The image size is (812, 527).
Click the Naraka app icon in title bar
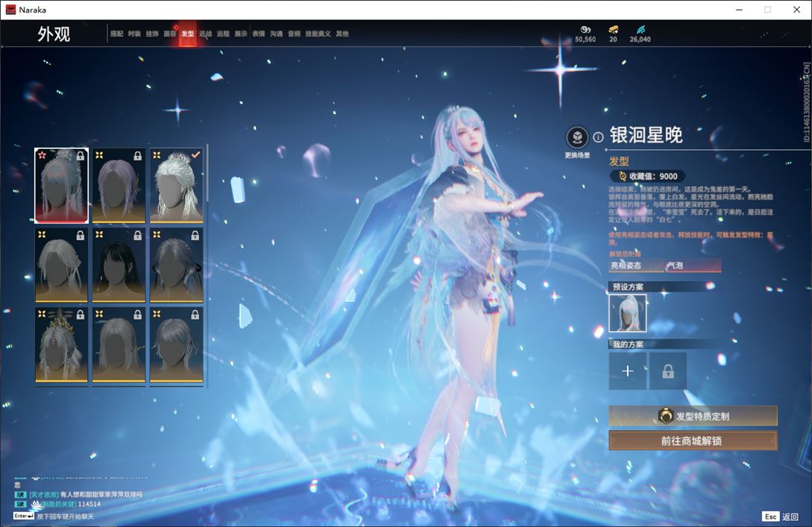[x=10, y=10]
